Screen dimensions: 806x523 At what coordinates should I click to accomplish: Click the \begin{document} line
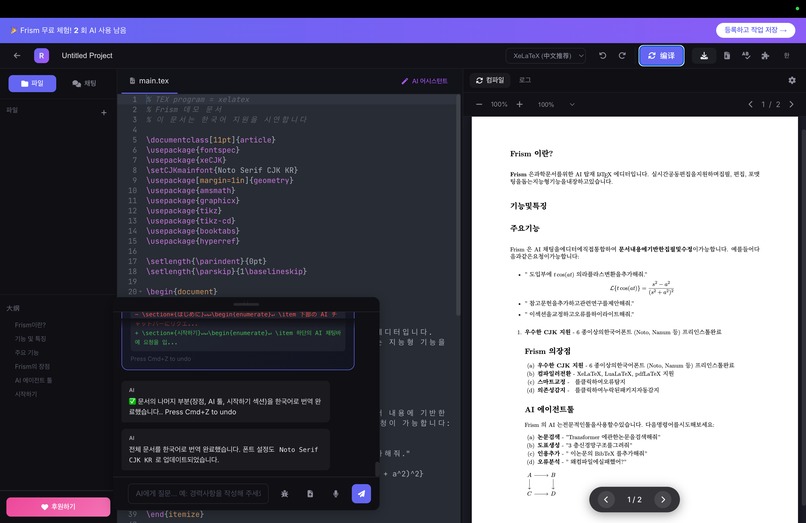[181, 292]
